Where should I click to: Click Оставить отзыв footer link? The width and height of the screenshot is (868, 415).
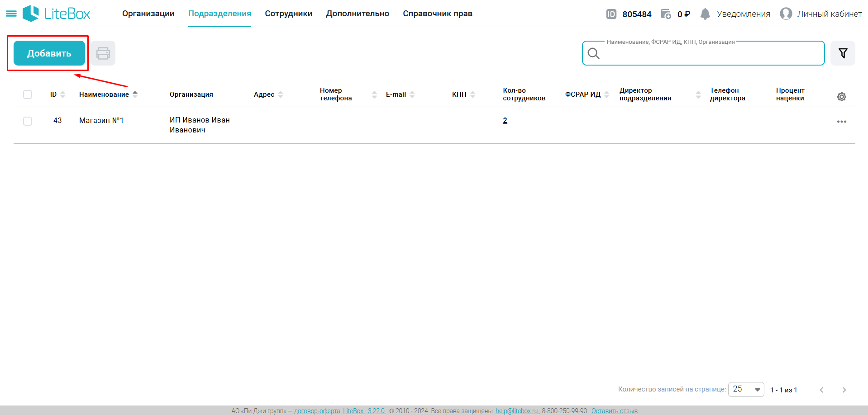coord(614,411)
